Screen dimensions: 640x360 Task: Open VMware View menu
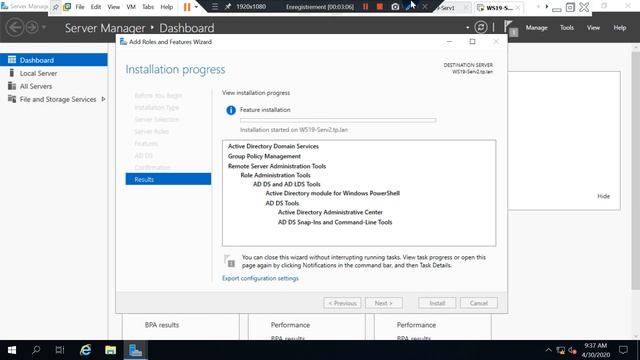(113, 7)
